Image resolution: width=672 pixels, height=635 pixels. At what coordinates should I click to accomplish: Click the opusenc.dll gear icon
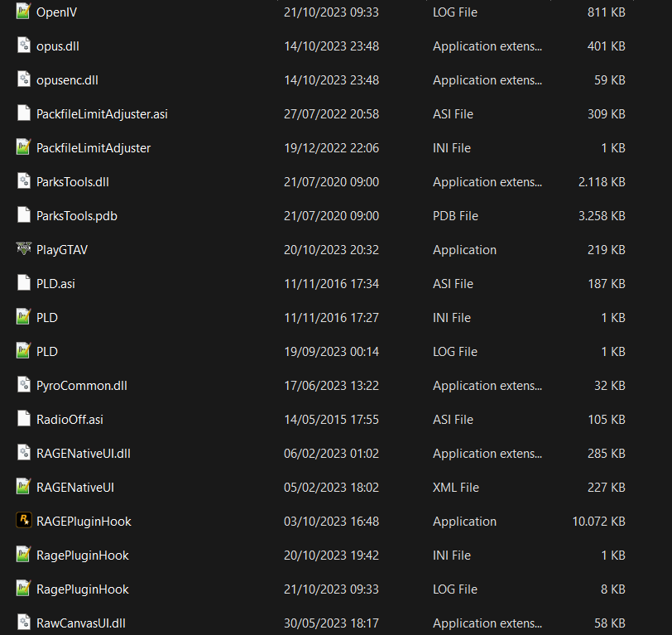[x=23, y=79]
